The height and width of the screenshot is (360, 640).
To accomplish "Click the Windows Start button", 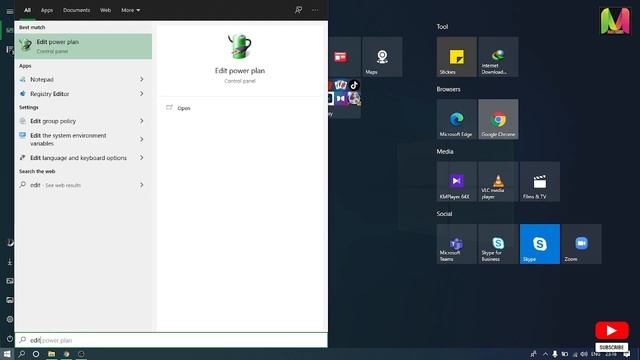I will tap(7, 354).
